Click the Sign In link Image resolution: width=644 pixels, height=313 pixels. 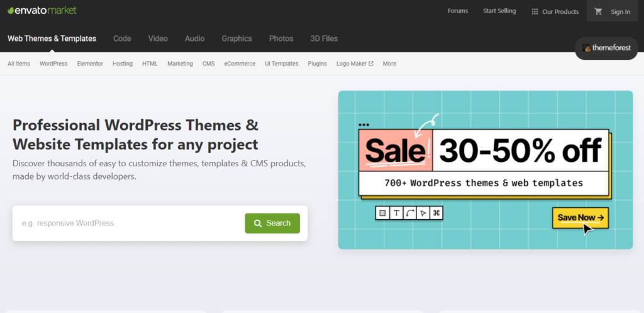pyautogui.click(x=620, y=11)
